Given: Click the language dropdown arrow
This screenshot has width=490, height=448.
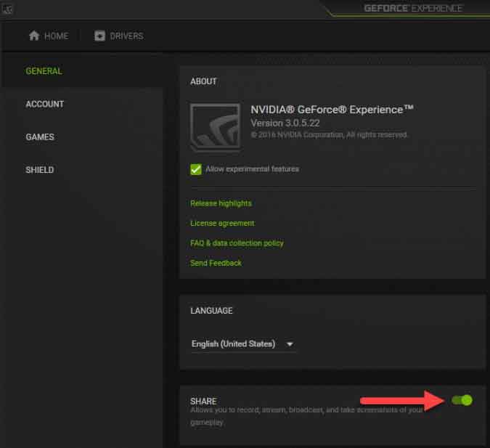Looking at the screenshot, I should click(x=290, y=344).
